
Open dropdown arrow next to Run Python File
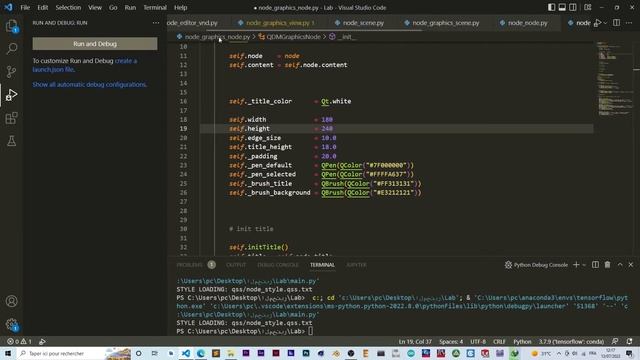(605, 23)
